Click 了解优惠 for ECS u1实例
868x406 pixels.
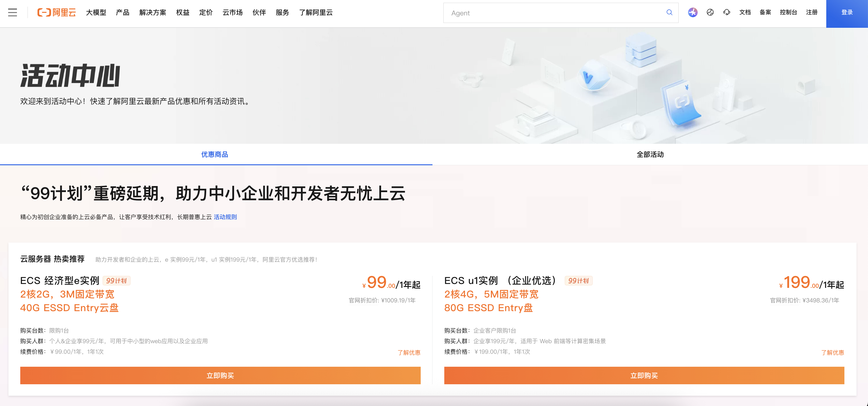click(x=832, y=353)
